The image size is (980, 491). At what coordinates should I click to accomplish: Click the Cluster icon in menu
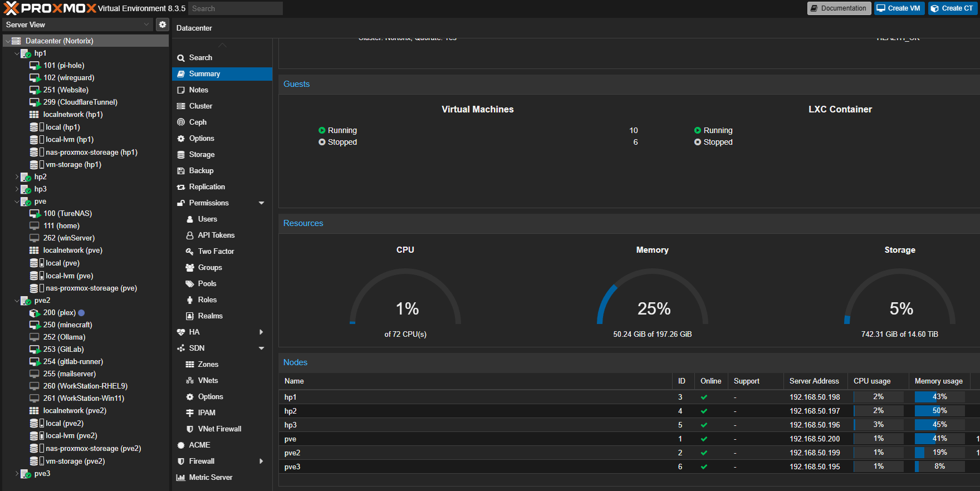pyautogui.click(x=181, y=106)
